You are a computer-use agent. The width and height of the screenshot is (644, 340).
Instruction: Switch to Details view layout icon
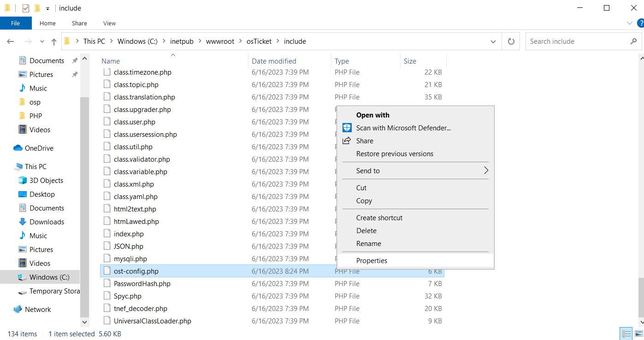coord(626,334)
